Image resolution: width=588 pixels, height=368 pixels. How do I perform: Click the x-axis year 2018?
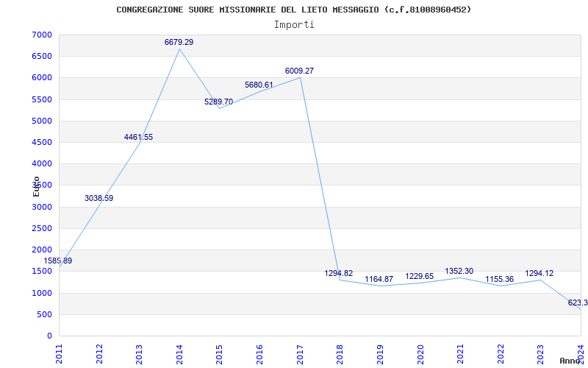(340, 354)
